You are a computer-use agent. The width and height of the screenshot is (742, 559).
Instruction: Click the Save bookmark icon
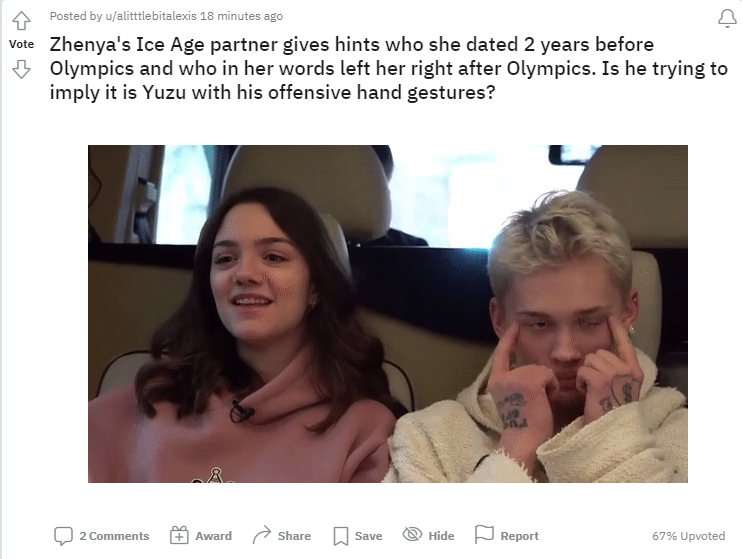point(341,536)
